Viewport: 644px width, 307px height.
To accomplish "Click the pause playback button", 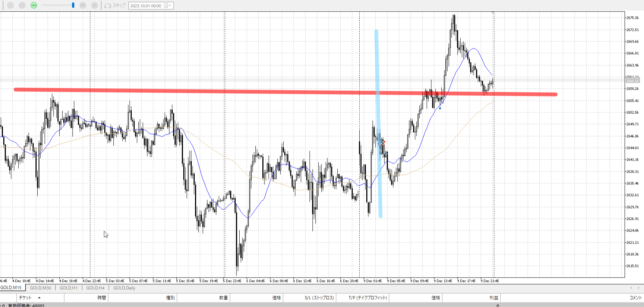I will pyautogui.click(x=10, y=5).
